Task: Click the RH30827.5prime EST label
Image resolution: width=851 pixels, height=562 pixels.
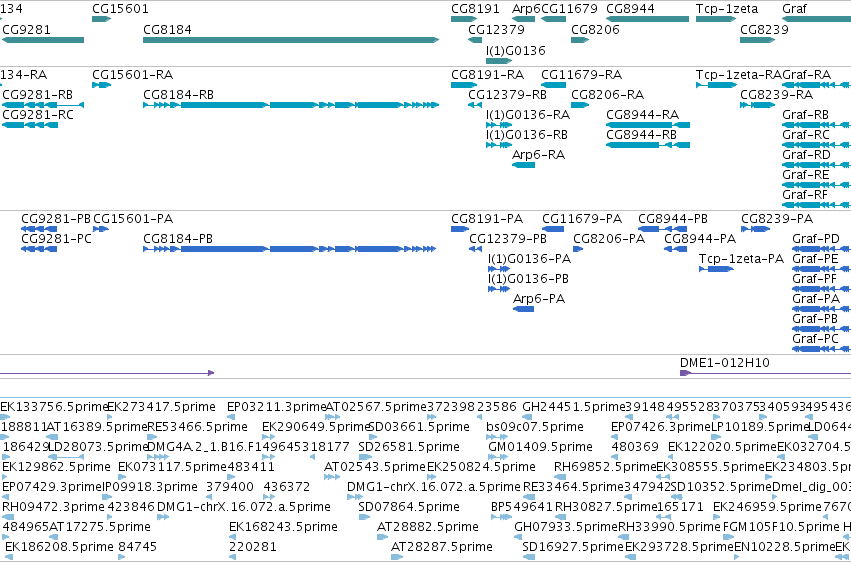Action: (x=606, y=507)
